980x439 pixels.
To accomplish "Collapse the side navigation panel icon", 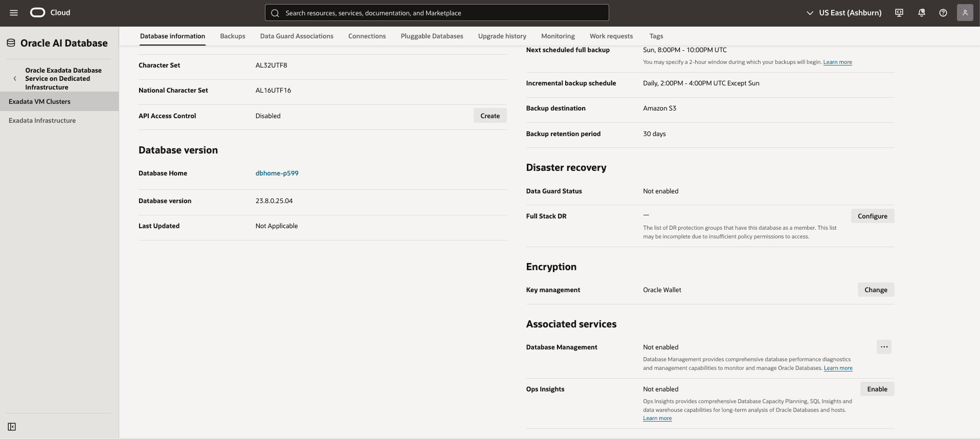I will [12, 427].
